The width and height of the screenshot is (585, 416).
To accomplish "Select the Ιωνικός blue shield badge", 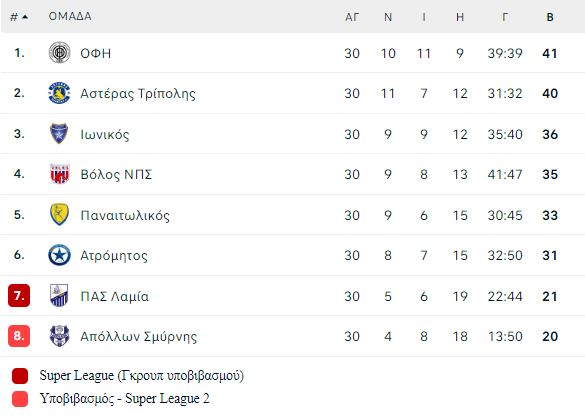I will click(59, 134).
